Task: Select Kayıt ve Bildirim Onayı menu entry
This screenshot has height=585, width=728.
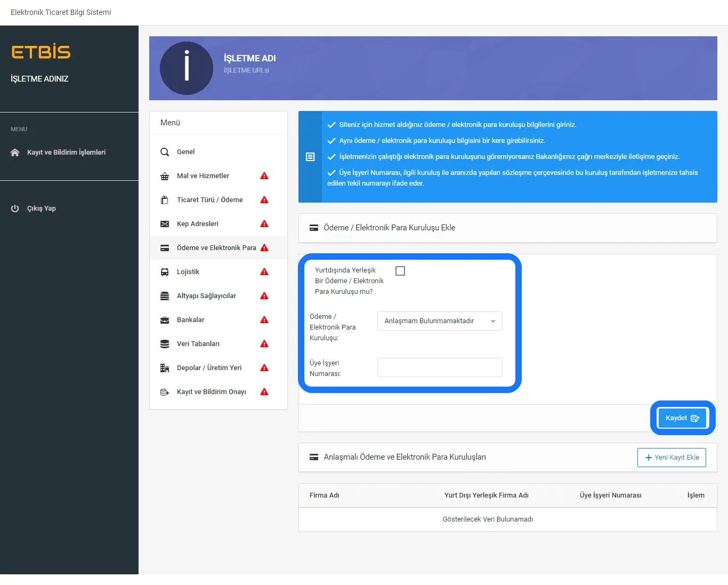Action: click(x=211, y=392)
